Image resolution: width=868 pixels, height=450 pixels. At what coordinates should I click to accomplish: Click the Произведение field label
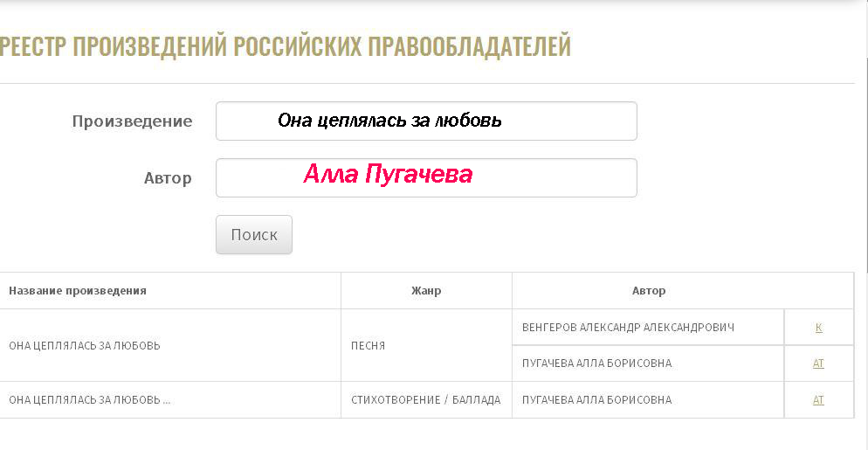133,121
